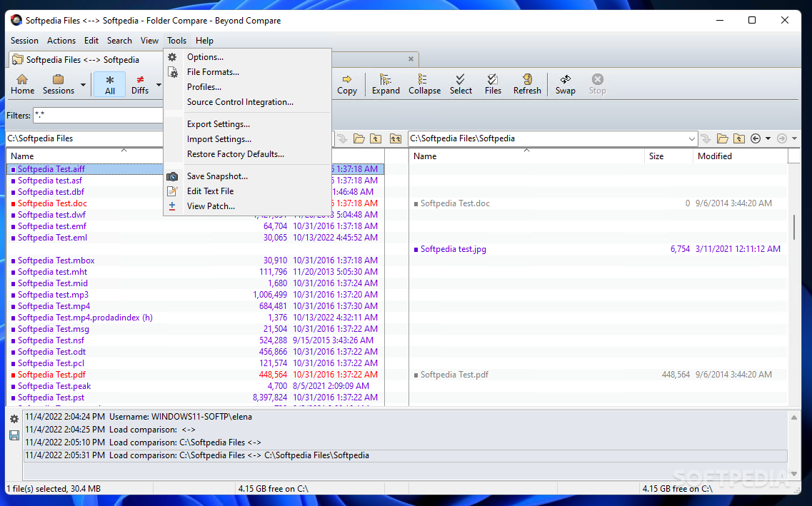Open the right folder path dropdown
This screenshot has width=812, height=506.
pyautogui.click(x=691, y=138)
